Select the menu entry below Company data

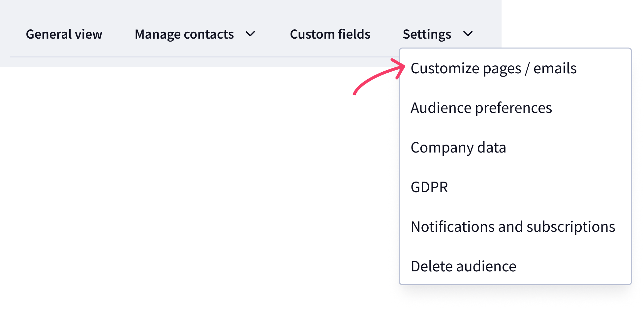point(429,187)
